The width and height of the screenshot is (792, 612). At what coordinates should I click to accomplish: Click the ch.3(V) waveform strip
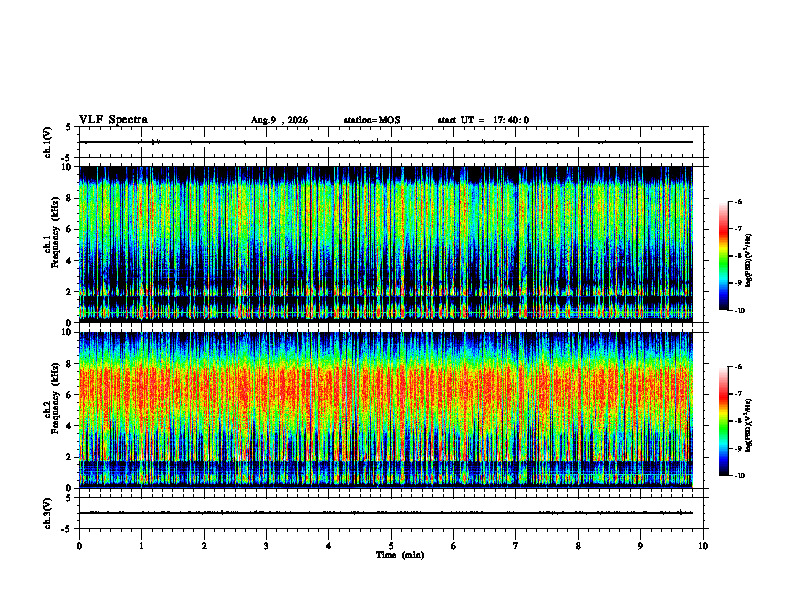coord(391,513)
